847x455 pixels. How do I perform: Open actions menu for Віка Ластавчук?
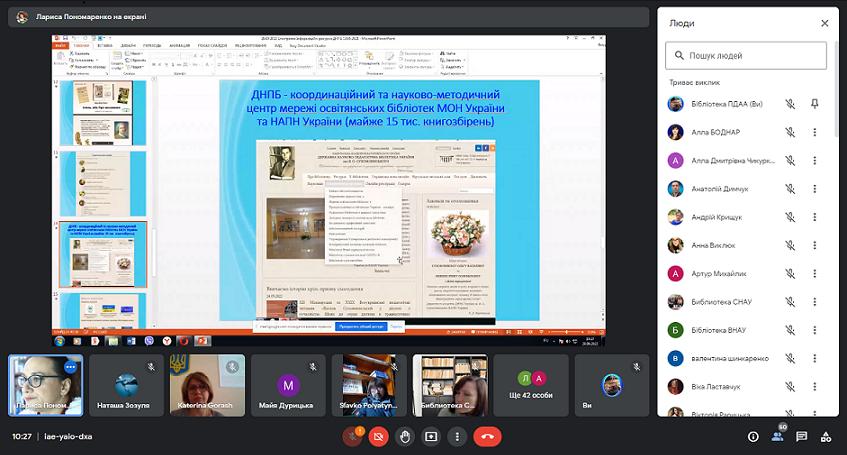pyautogui.click(x=815, y=386)
